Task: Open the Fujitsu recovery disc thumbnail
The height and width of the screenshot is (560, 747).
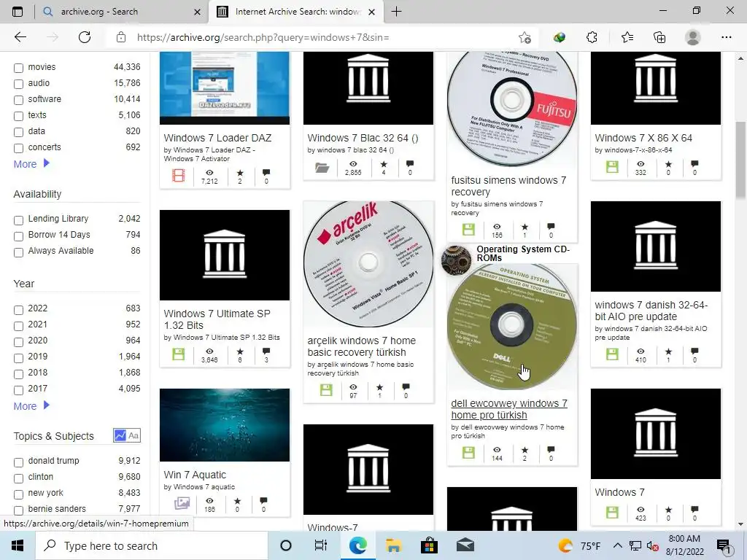Action: tap(512, 109)
